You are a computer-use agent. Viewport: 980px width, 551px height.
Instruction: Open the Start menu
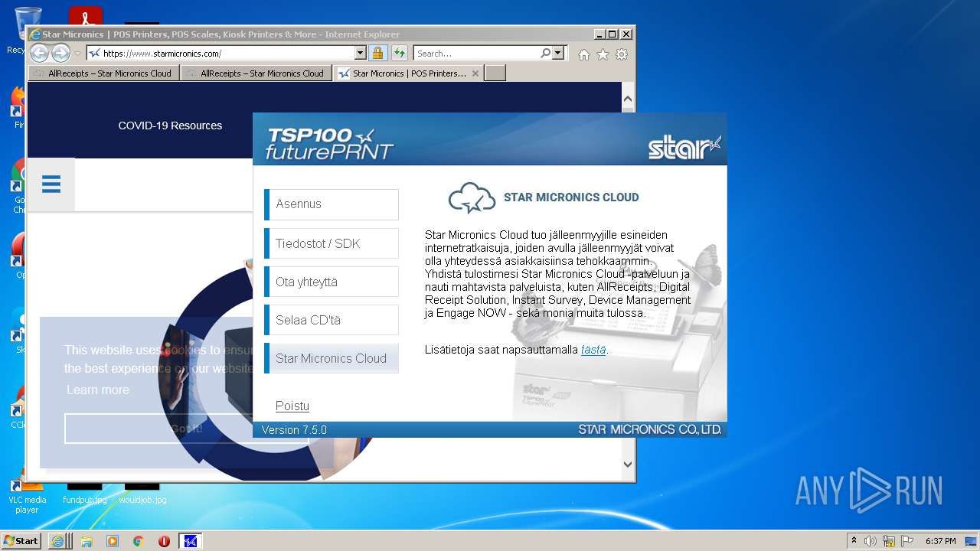(21, 540)
